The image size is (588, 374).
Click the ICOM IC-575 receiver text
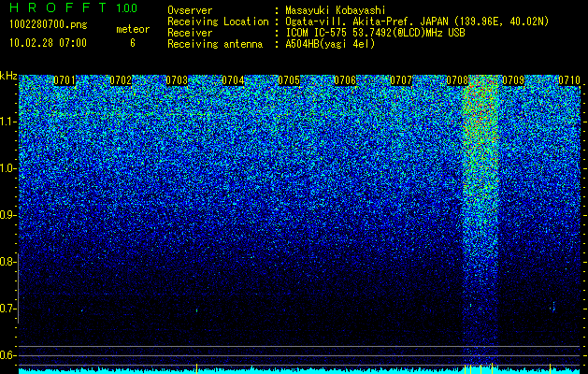tap(375, 33)
